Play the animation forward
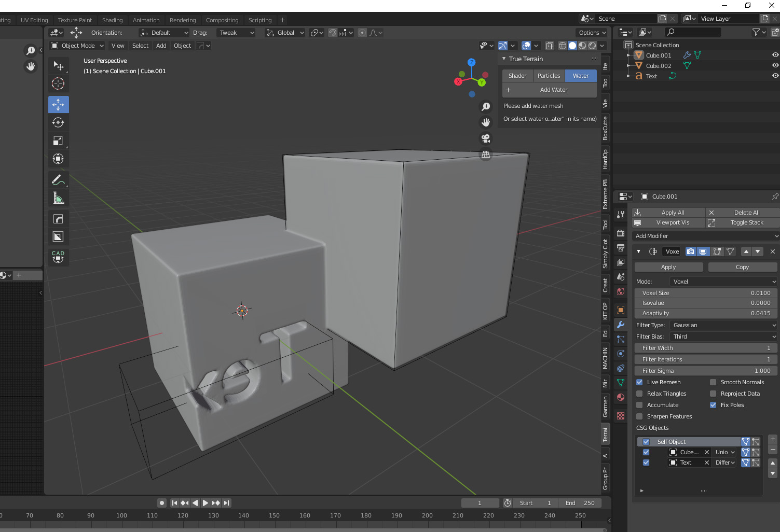 click(x=206, y=503)
